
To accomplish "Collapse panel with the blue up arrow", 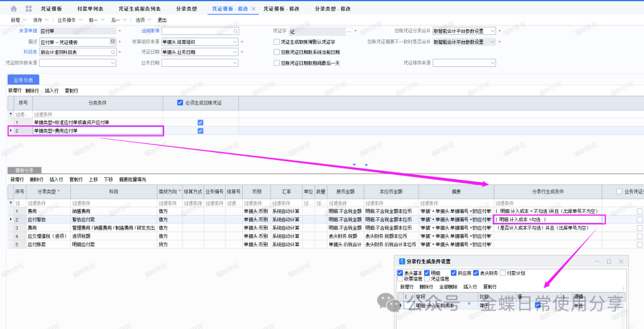I will pyautogui.click(x=366, y=164).
